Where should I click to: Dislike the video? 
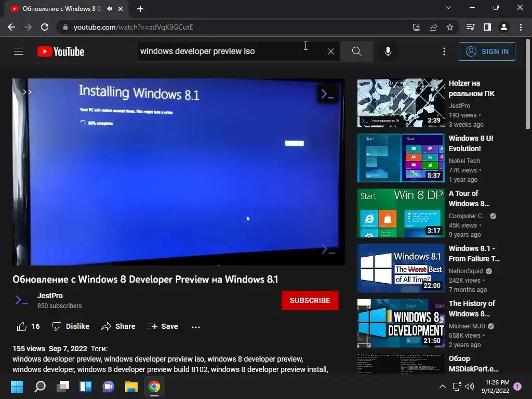[x=71, y=326]
